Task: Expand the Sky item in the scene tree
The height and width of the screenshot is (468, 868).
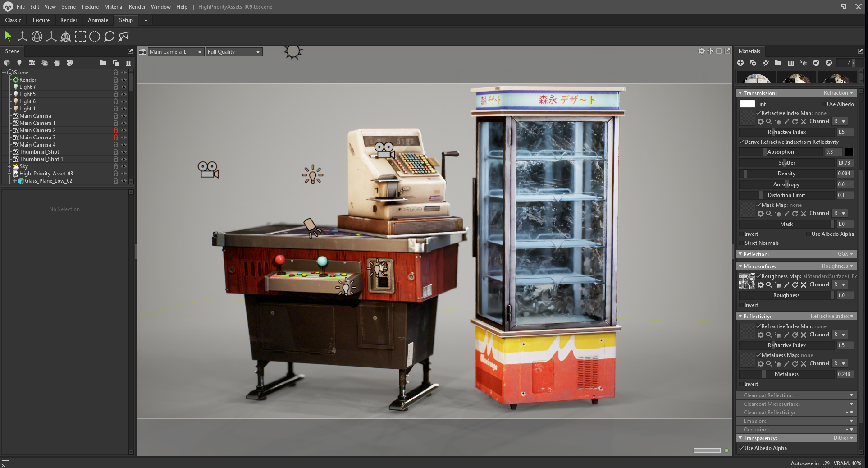Action: tap(10, 166)
